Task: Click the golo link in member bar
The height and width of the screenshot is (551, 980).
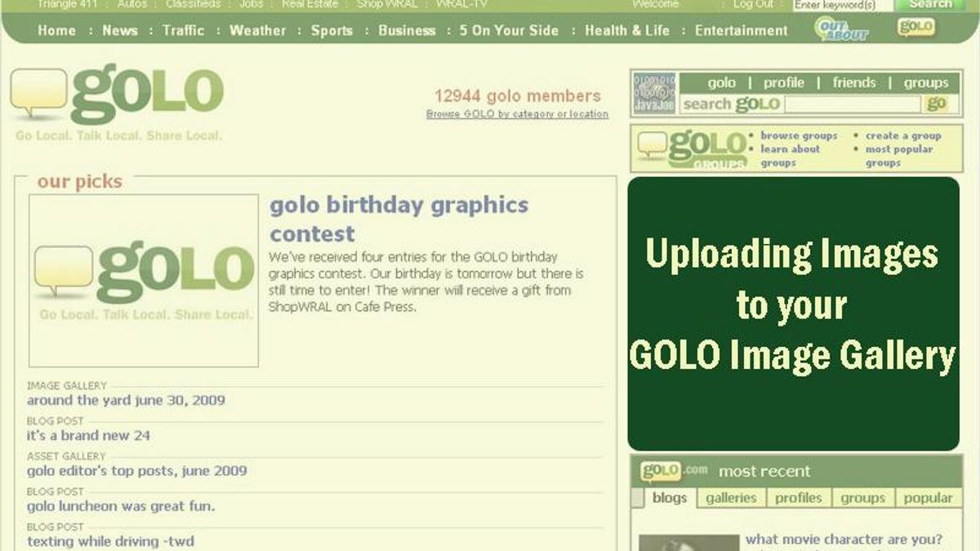Action: pos(722,82)
